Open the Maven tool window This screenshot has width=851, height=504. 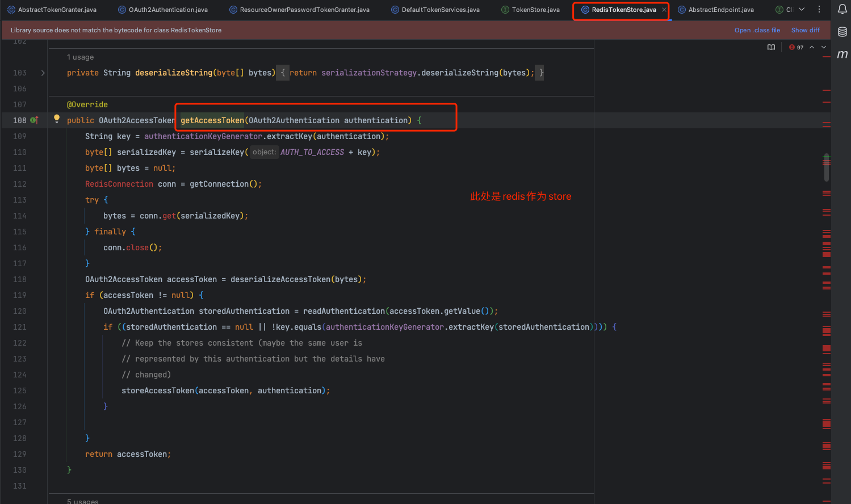click(x=842, y=54)
